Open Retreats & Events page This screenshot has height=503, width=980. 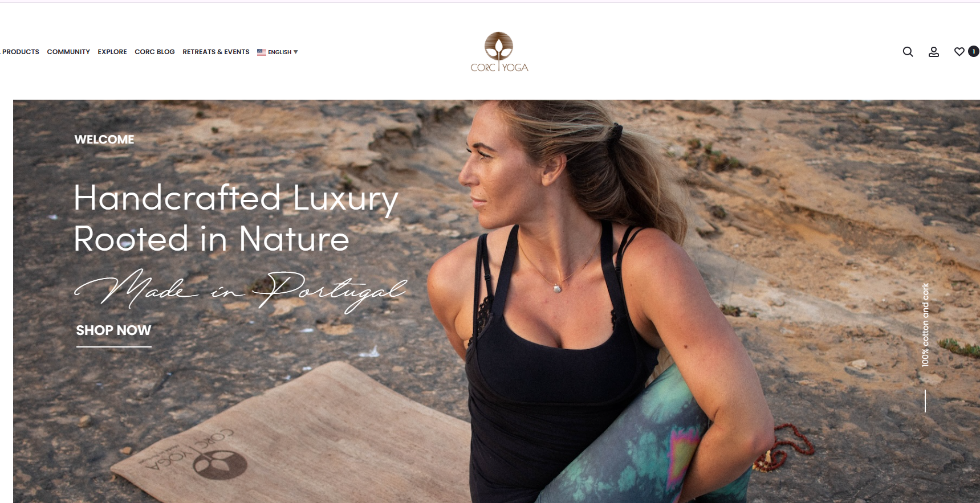[216, 52]
